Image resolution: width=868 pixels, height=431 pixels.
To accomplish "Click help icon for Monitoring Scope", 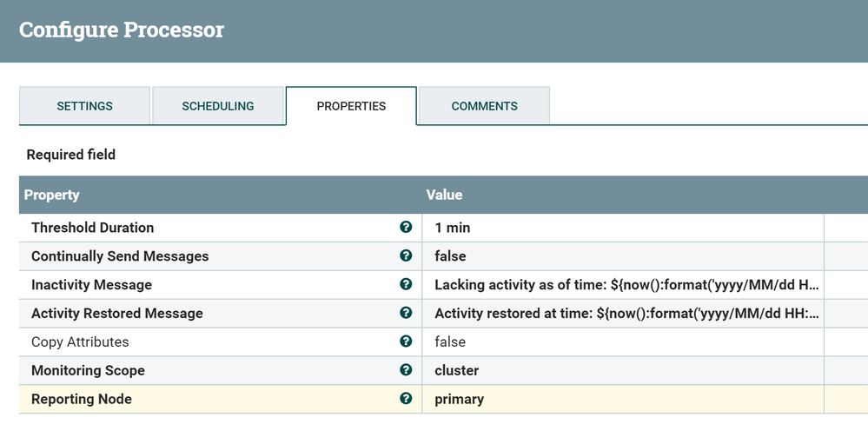I will pyautogui.click(x=406, y=370).
